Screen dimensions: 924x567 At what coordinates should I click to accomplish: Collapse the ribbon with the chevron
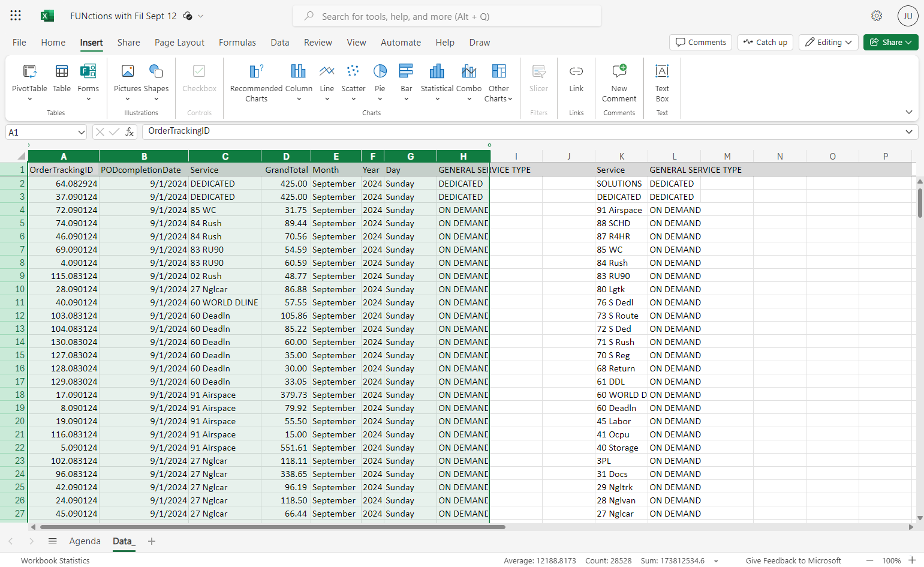[x=909, y=112]
